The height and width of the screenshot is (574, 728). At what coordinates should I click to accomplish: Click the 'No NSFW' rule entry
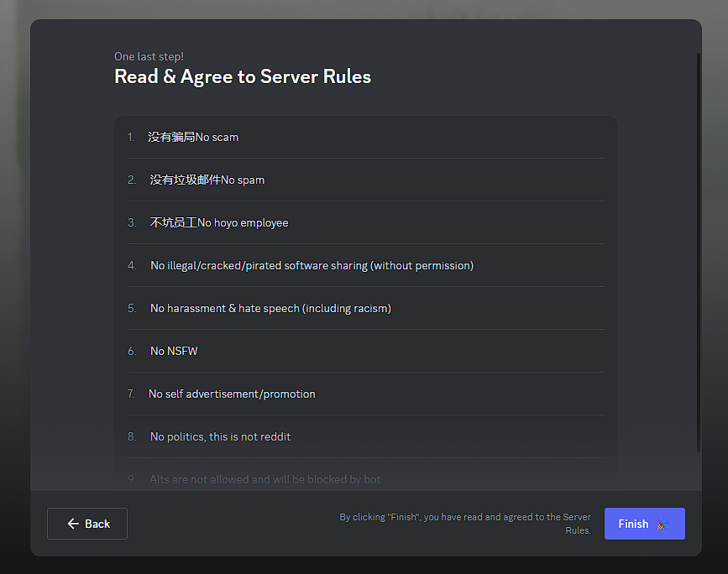coord(174,351)
